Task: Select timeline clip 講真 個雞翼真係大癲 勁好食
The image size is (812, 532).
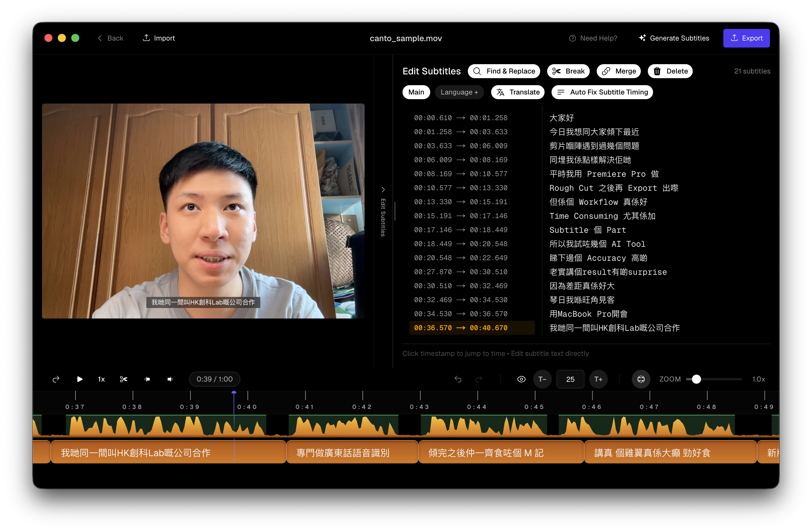Action: point(671,452)
